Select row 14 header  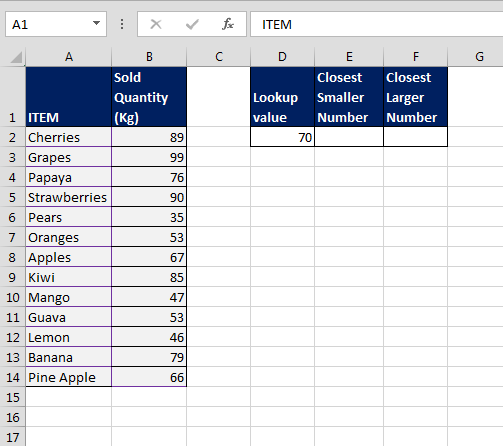pos(12,377)
